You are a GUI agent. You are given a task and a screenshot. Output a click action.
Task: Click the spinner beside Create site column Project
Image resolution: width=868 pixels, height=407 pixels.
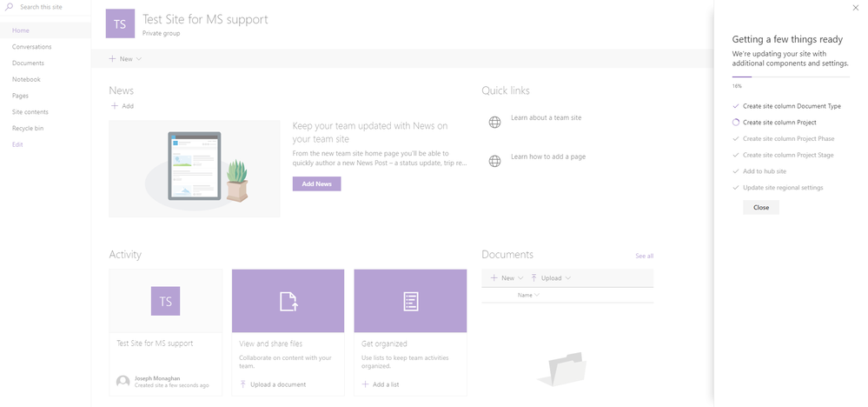coord(736,123)
